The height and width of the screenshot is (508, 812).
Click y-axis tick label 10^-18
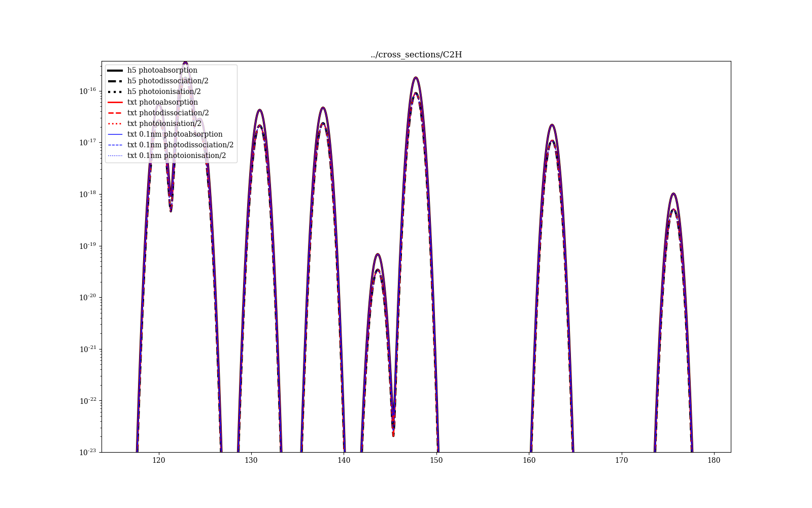click(x=87, y=194)
